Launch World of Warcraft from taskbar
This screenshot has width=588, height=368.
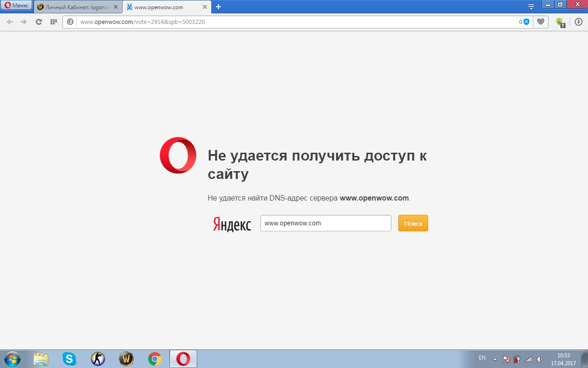pyautogui.click(x=126, y=359)
